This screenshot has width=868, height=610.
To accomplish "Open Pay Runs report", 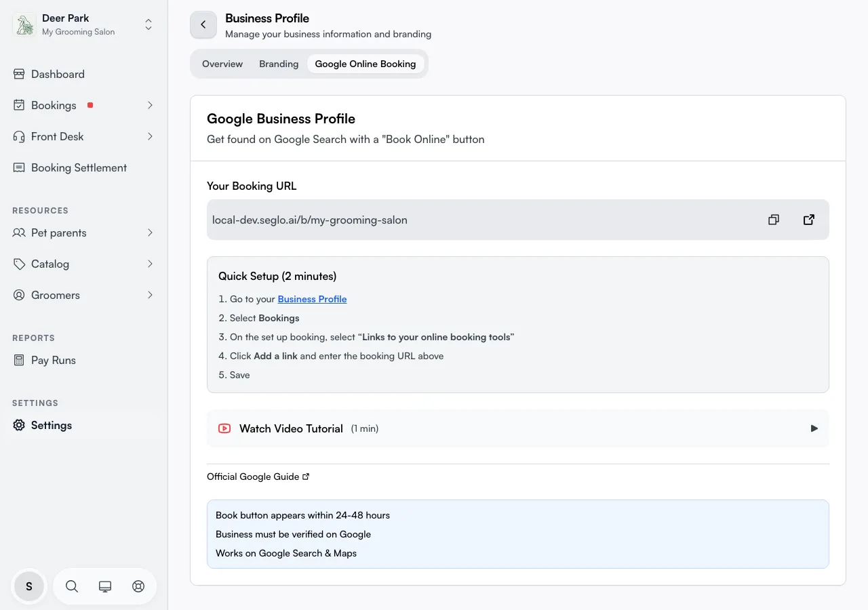I will click(x=83, y=360).
